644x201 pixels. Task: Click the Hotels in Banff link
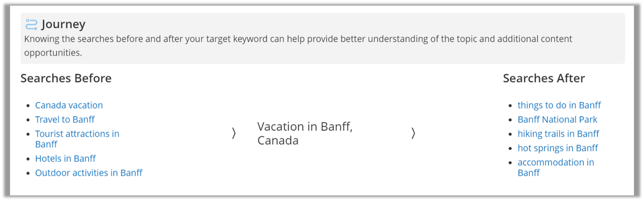pyautogui.click(x=65, y=159)
